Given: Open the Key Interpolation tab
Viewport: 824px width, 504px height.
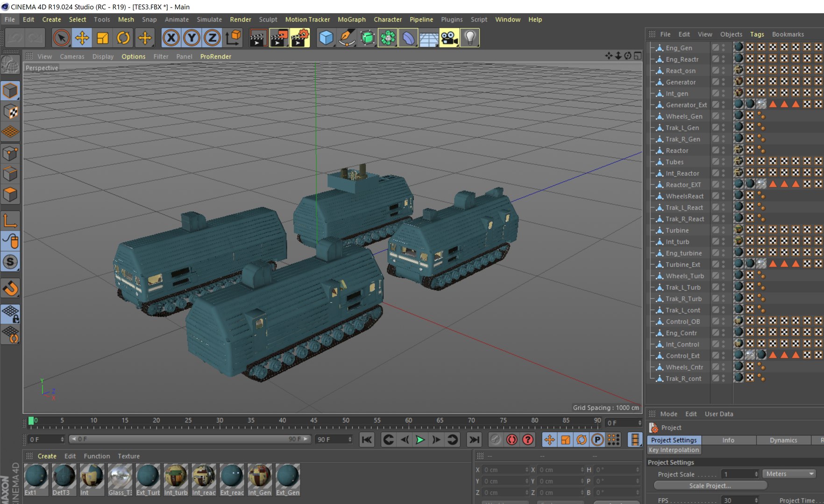Looking at the screenshot, I should click(674, 450).
